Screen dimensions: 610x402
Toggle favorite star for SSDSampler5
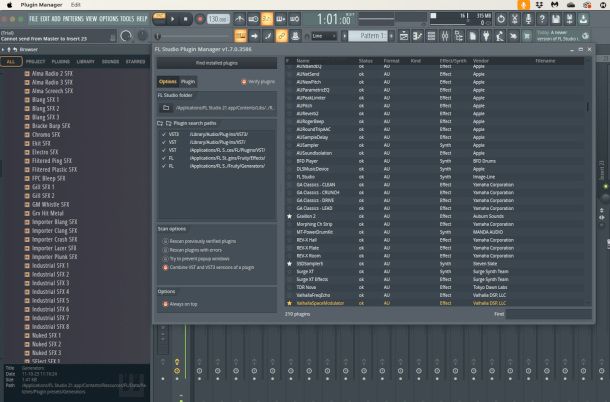pyautogui.click(x=289, y=263)
